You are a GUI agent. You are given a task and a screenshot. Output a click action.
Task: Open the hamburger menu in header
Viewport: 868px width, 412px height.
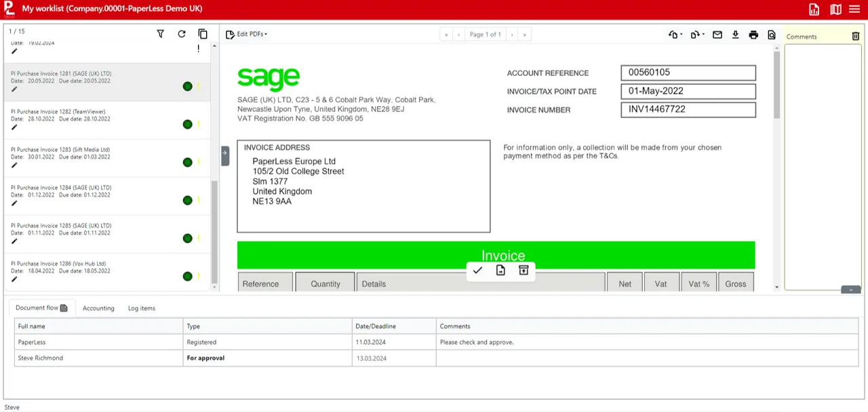(854, 9)
